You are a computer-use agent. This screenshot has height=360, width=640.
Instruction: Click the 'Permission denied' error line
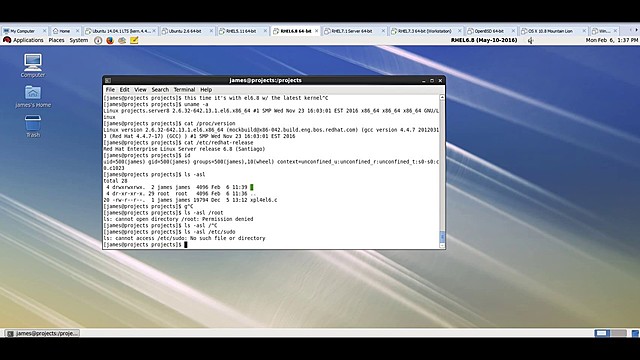point(178,219)
